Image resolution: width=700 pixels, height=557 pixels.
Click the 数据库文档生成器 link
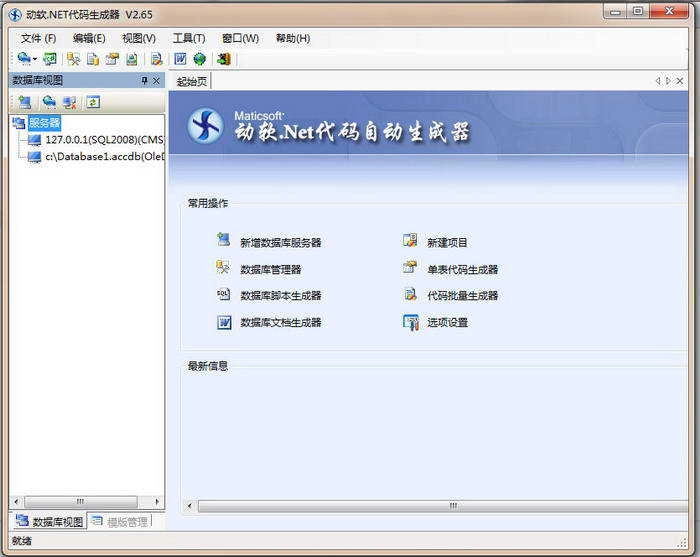coord(280,322)
